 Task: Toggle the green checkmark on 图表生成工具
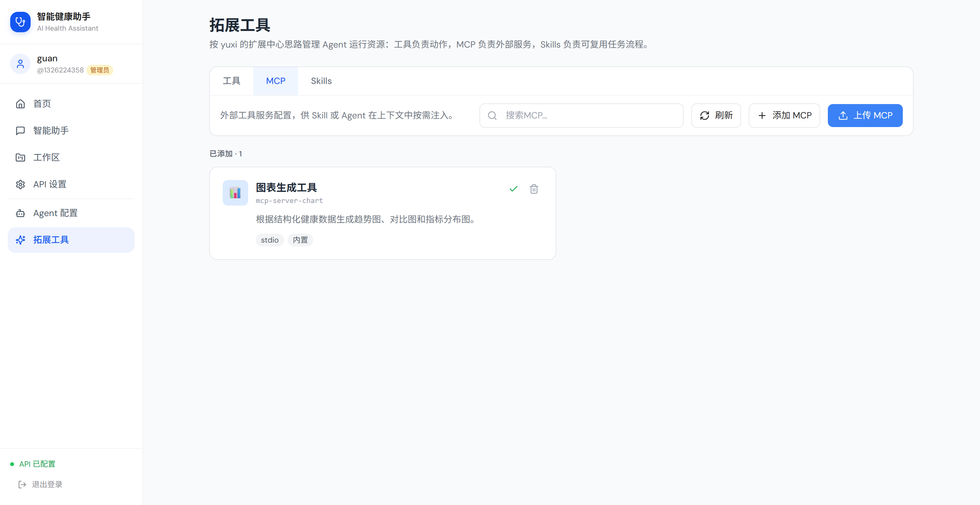[x=514, y=189]
